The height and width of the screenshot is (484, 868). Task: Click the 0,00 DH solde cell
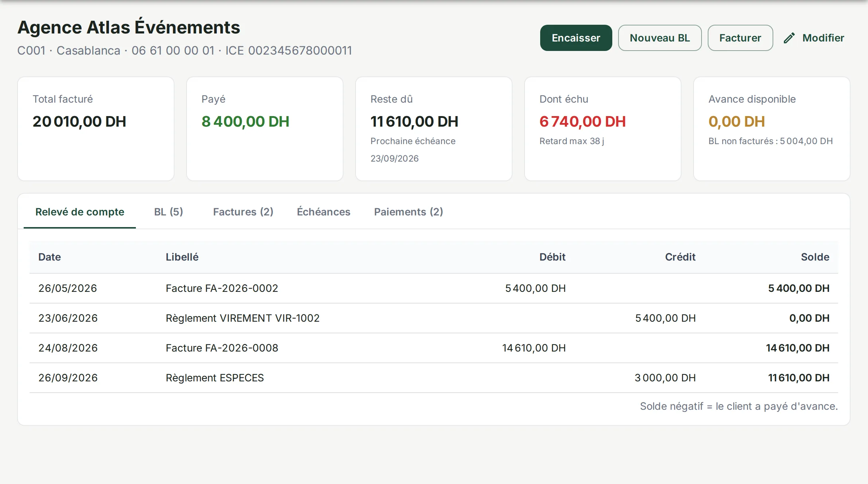tap(809, 318)
